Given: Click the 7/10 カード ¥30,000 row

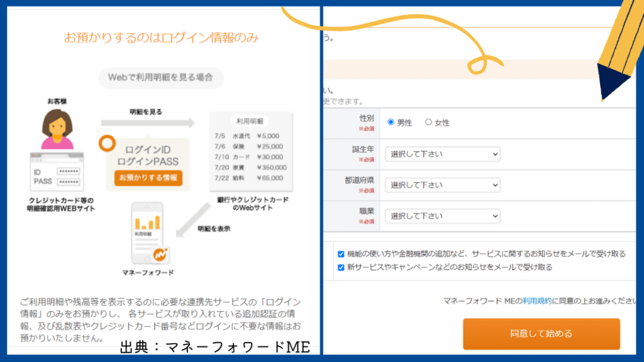Looking at the screenshot, I should tap(248, 156).
